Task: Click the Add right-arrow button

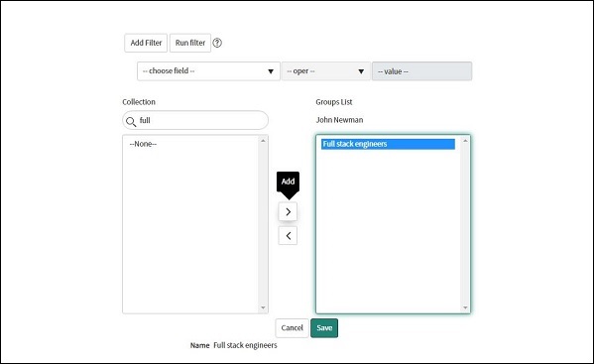Action: click(288, 212)
